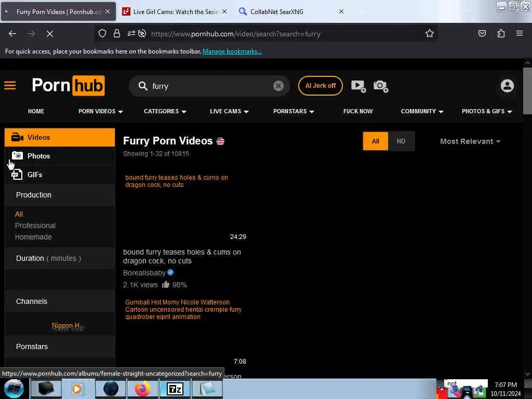Switch to the Live Girl Cams browser tab
This screenshot has height=399, width=532.
pos(174,11)
